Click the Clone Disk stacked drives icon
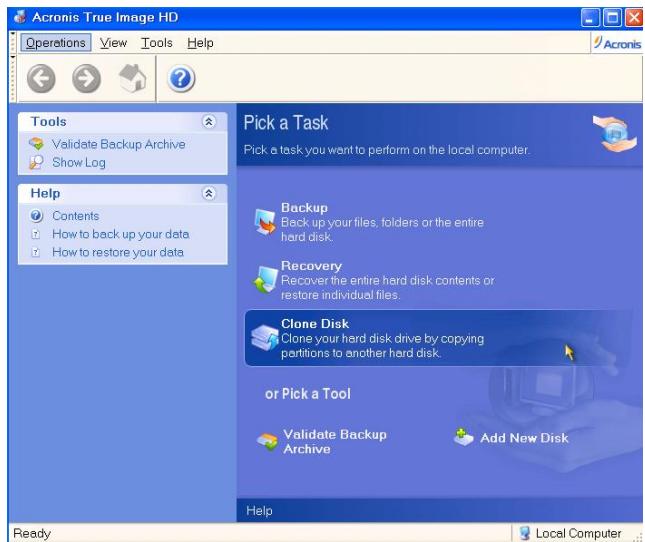 265,338
